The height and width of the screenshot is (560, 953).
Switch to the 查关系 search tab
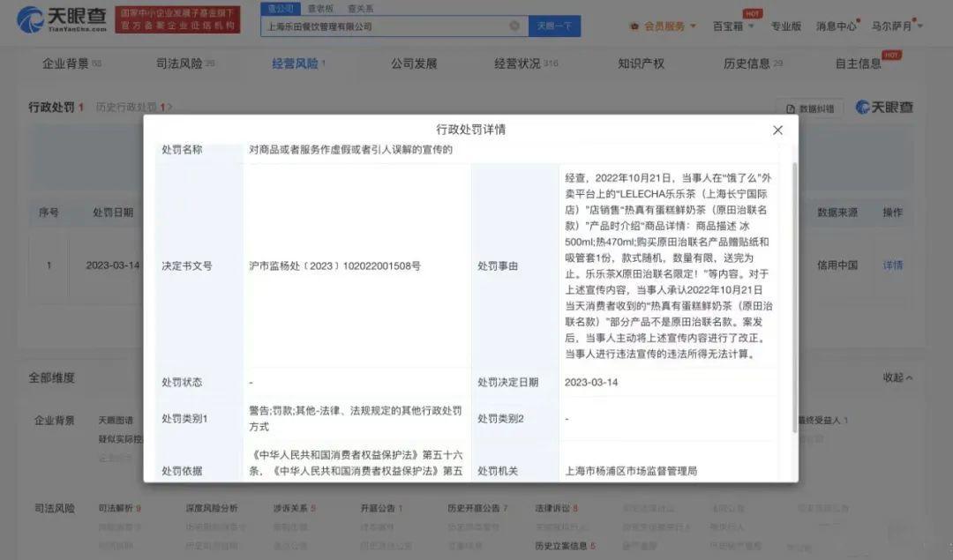tap(360, 9)
